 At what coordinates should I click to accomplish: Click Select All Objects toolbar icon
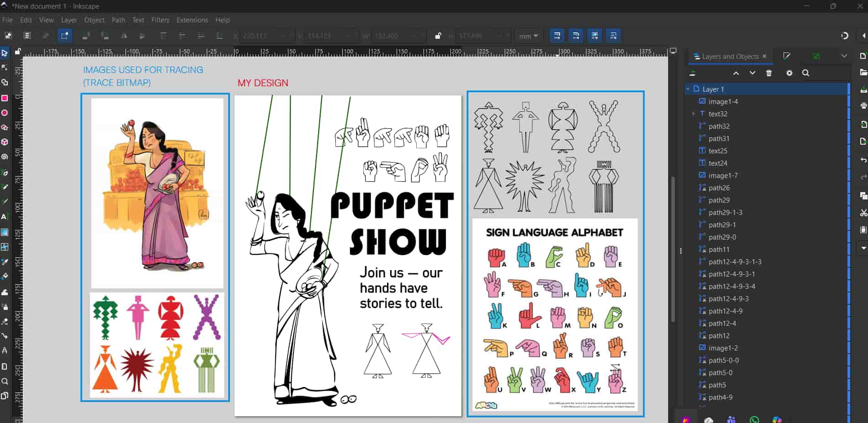pos(8,36)
